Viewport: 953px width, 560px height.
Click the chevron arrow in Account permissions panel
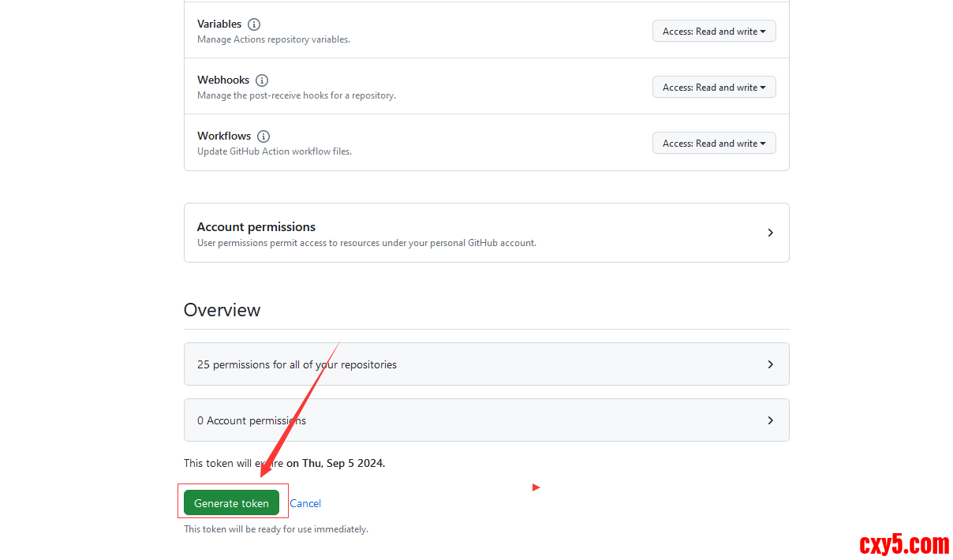pyautogui.click(x=770, y=233)
